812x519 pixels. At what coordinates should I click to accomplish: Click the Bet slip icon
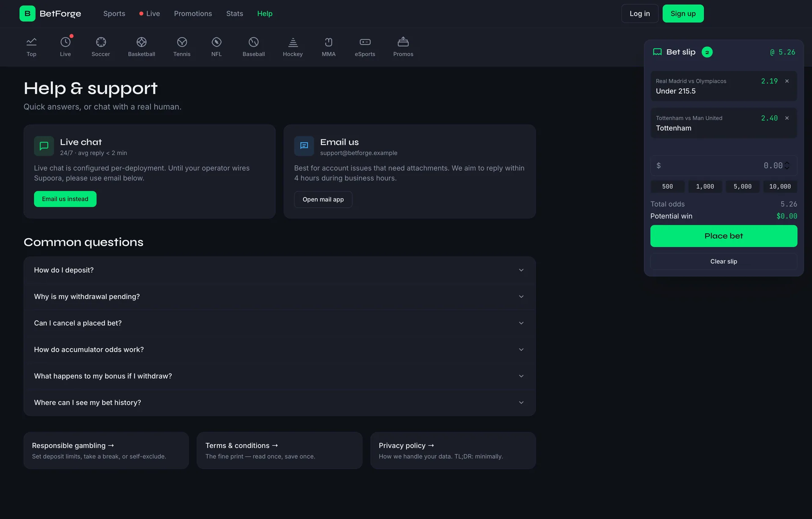[x=657, y=52]
